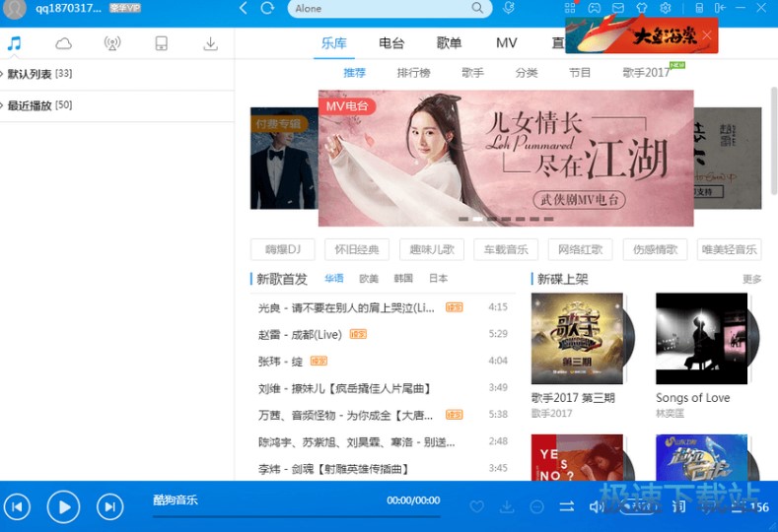The image size is (778, 532).
Task: Toggle the sound effect pill button
Action: (x=639, y=506)
